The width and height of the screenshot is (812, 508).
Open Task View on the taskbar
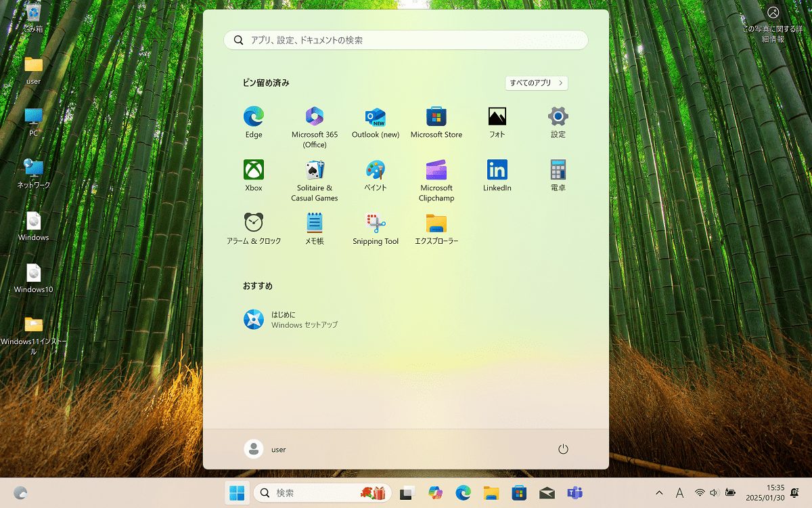[x=407, y=493]
